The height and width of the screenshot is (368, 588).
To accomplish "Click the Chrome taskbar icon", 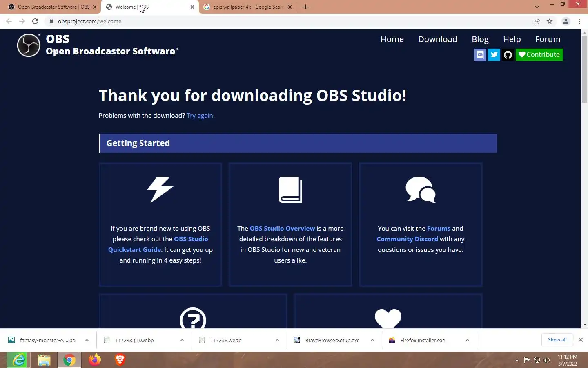I will [x=69, y=360].
